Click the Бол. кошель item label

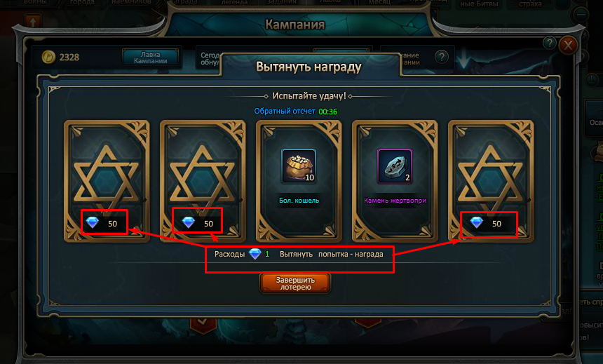click(299, 200)
